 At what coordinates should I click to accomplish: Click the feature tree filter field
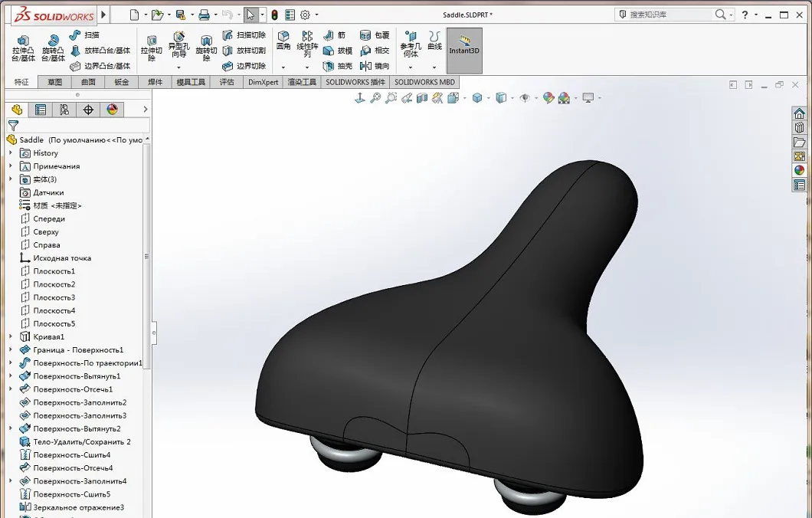tap(77, 126)
